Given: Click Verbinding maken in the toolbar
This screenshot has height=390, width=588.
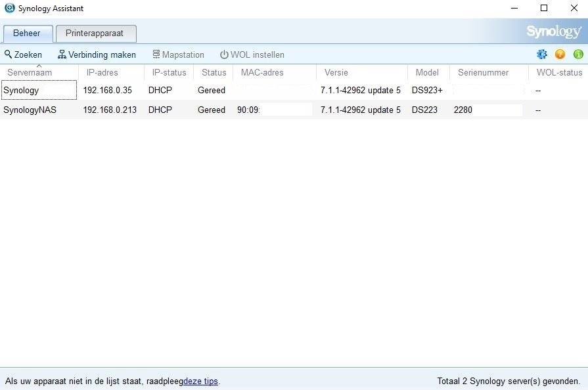Looking at the screenshot, I should (x=97, y=54).
